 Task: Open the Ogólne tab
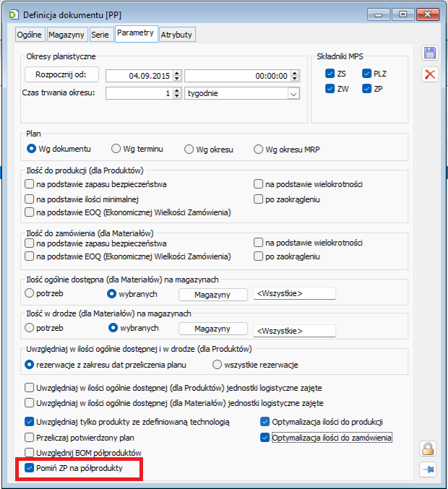[x=30, y=35]
